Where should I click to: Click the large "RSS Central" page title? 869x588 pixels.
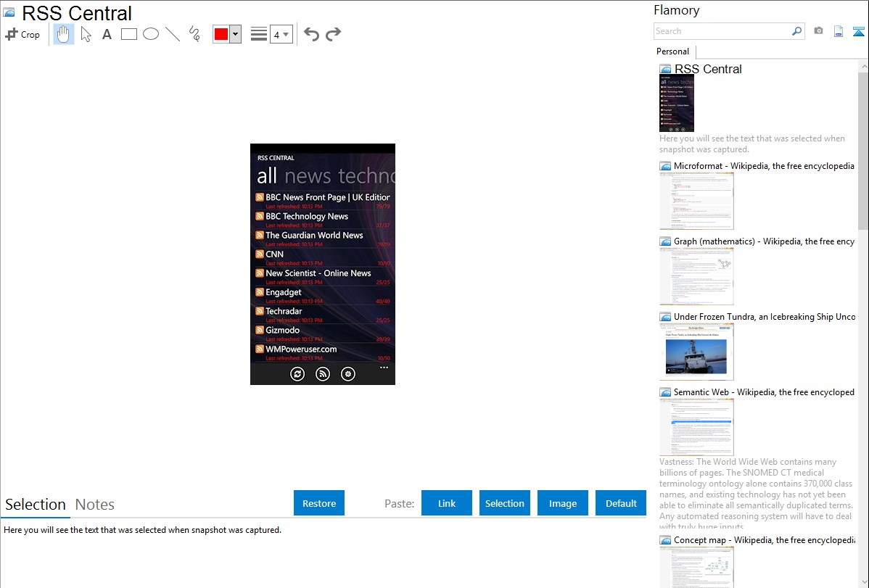(x=76, y=13)
